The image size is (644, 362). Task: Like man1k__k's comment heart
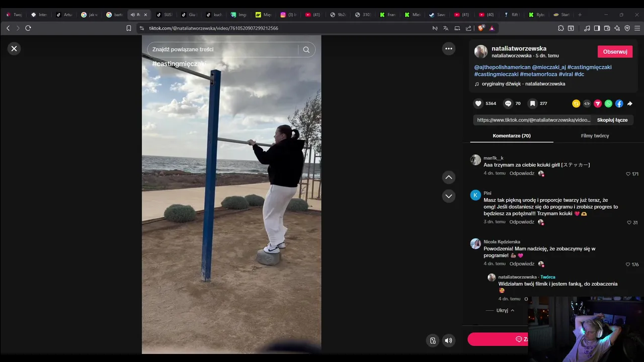pos(628,174)
